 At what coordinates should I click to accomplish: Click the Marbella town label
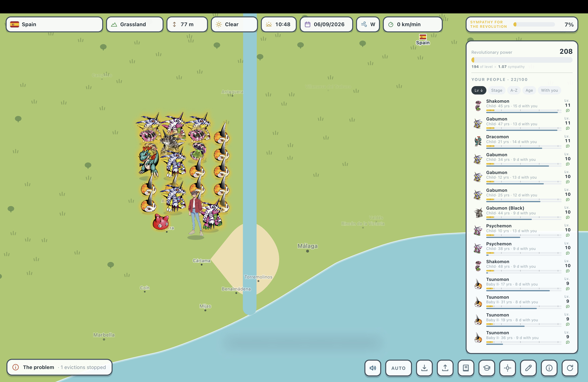click(104, 335)
